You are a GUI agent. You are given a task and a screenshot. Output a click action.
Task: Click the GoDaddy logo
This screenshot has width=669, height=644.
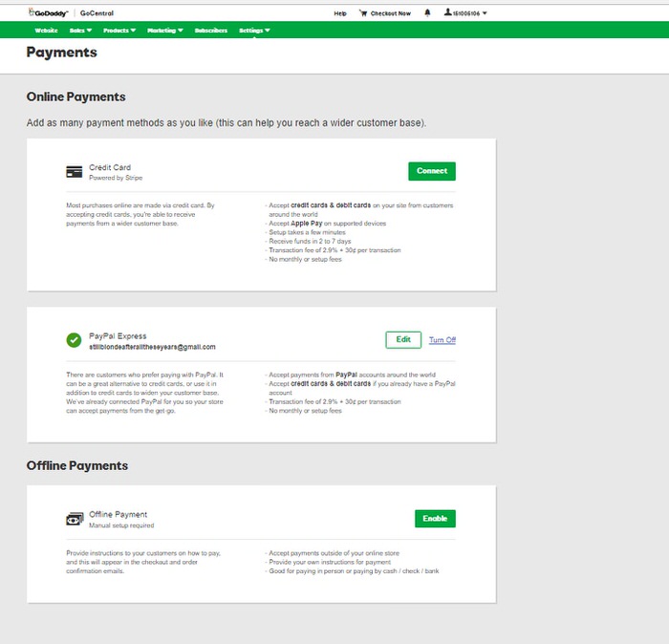pyautogui.click(x=48, y=13)
